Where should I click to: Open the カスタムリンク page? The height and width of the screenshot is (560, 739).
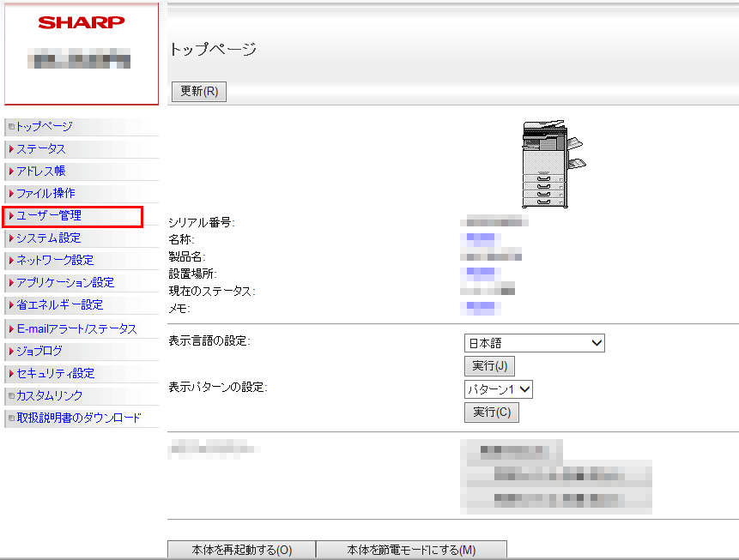click(x=50, y=396)
